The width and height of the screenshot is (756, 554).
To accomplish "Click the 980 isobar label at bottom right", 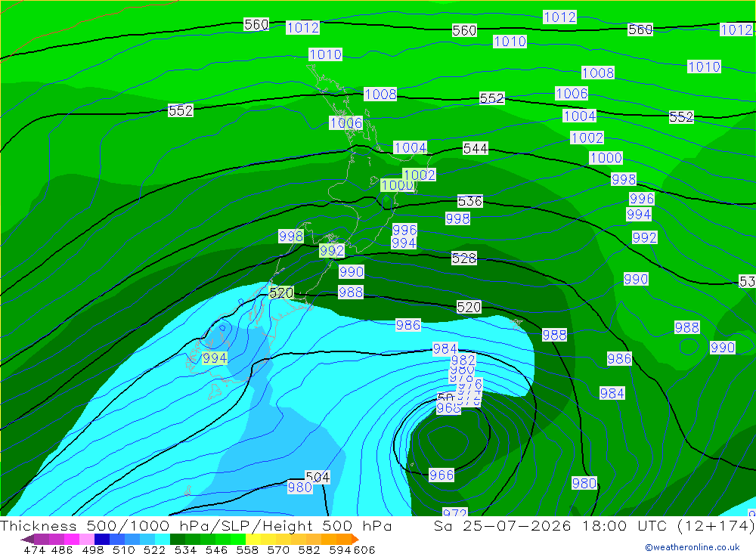I will click(x=584, y=483).
